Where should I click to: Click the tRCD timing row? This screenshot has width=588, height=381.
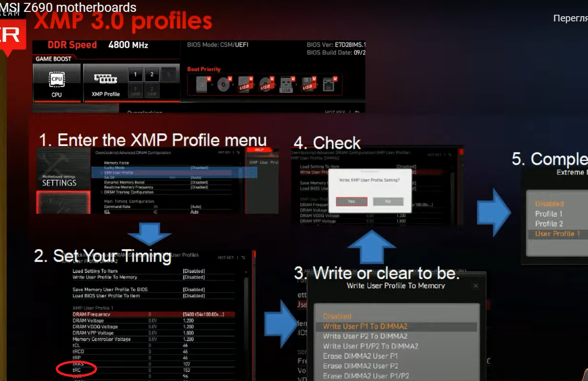coord(155,352)
